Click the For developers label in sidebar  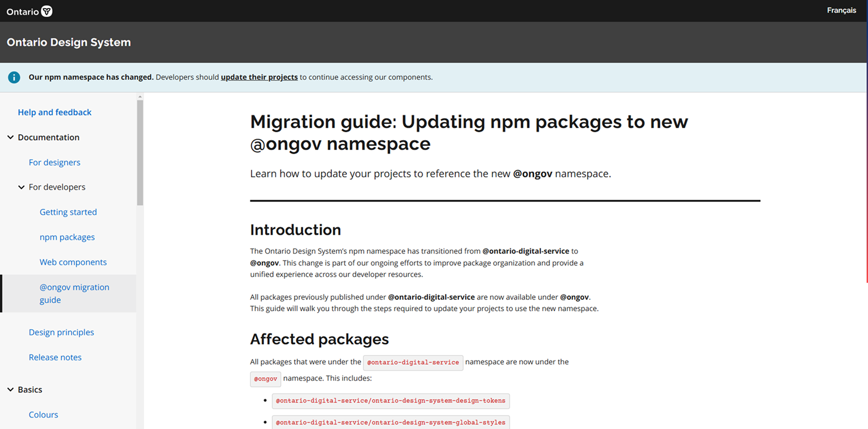pyautogui.click(x=57, y=187)
